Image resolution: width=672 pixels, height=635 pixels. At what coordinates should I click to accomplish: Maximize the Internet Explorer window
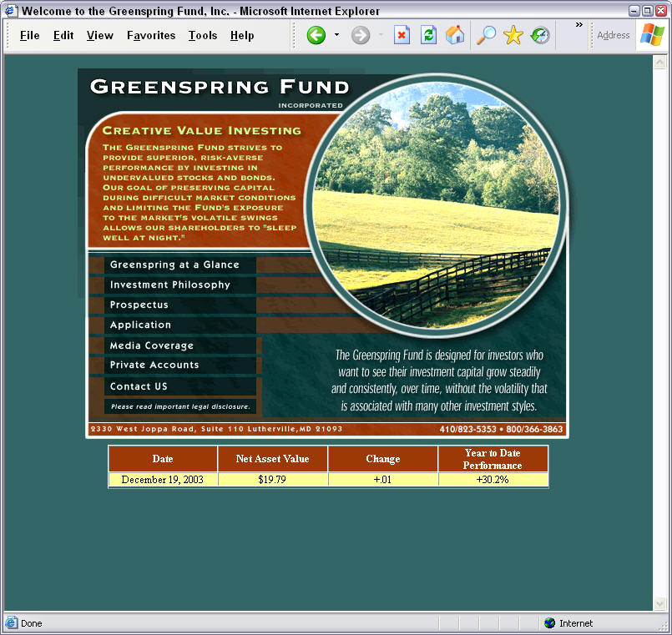(x=648, y=11)
